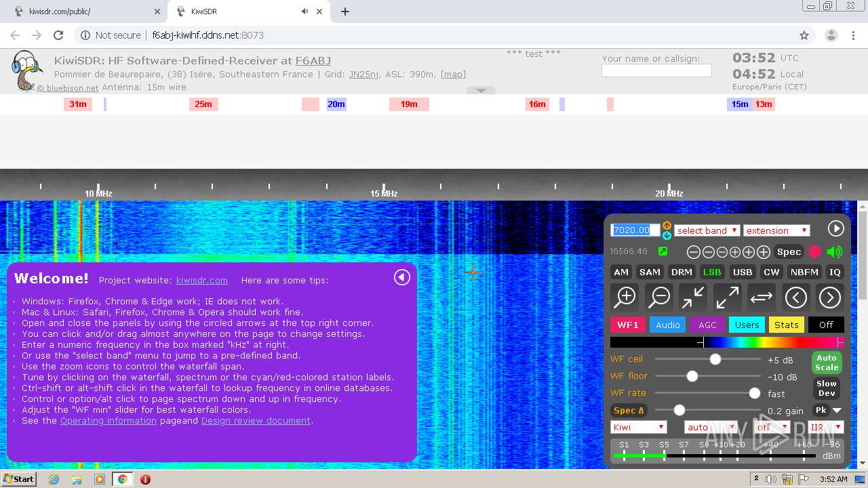Screen dimensions: 868x488
Task: Open the Kiwi colormap dropdown
Action: pos(639,427)
